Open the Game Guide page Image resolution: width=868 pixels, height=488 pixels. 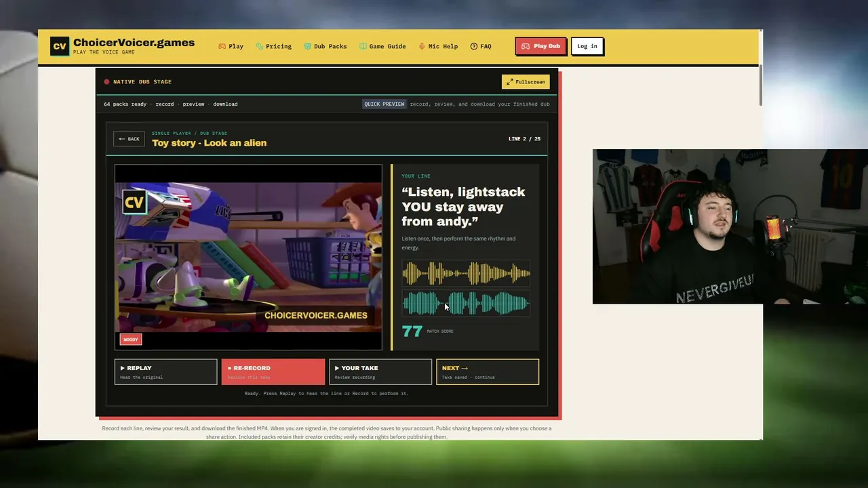382,46
